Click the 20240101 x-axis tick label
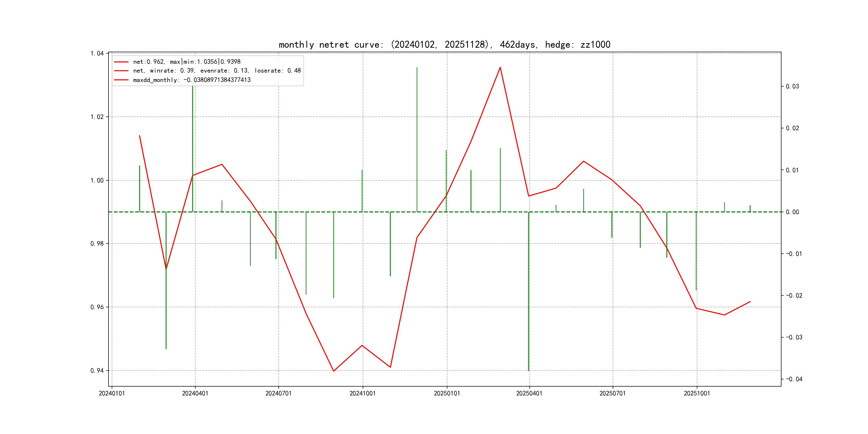 pyautogui.click(x=111, y=393)
